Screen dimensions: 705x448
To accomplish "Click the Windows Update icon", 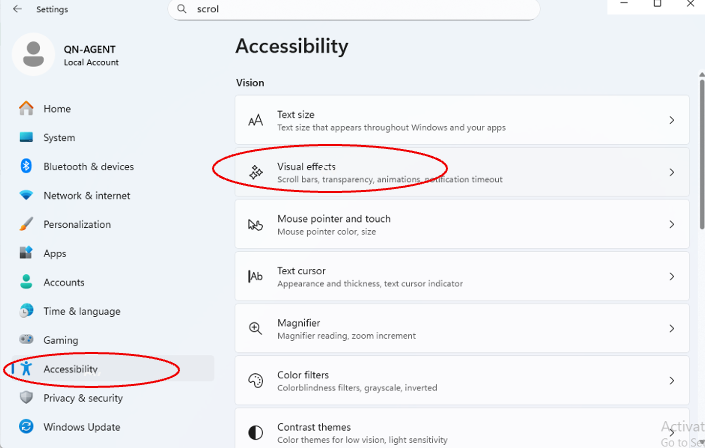I will [x=26, y=427].
